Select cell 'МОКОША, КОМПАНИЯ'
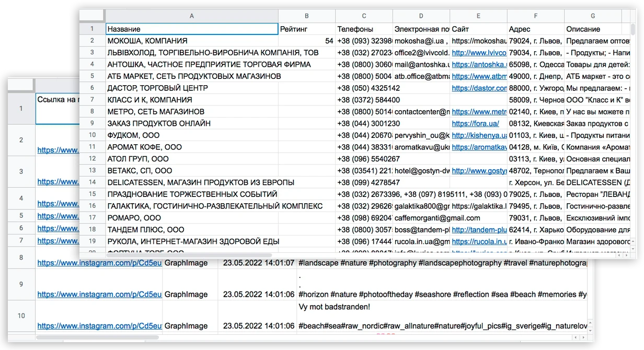Viewport: 644px width, 350px height. coord(191,41)
